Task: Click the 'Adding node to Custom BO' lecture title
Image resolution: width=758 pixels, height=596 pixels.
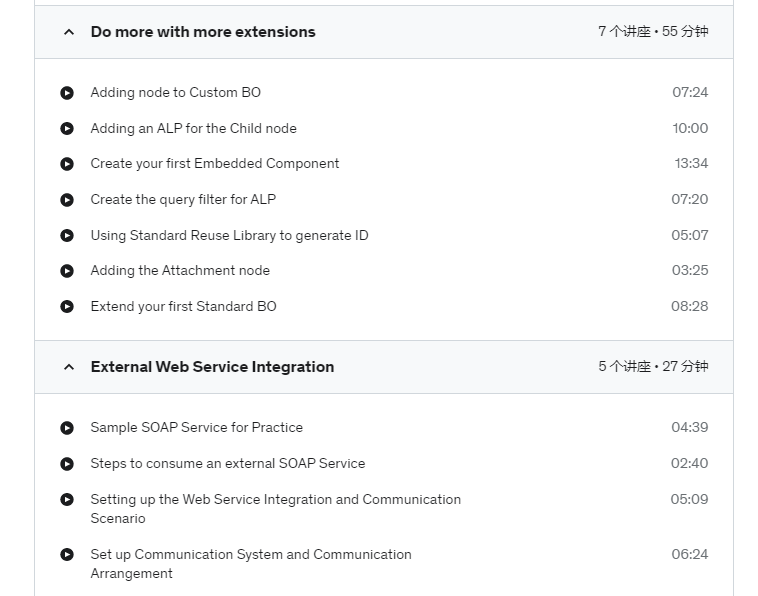Action: 175,92
